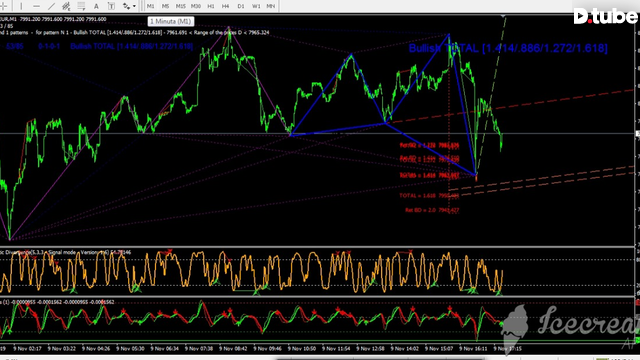Click the '9 Nov 03:22' time axis label
This screenshot has height=360, width=640.
tap(62, 349)
